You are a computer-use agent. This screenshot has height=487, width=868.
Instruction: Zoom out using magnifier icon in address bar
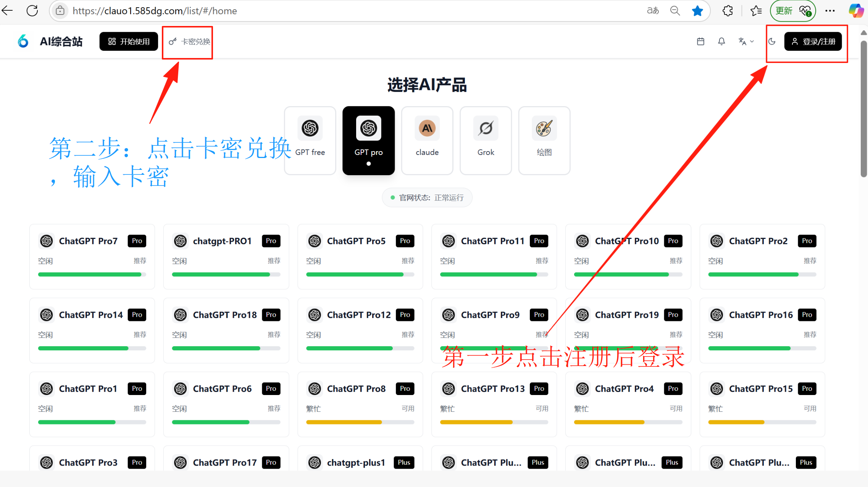675,11
